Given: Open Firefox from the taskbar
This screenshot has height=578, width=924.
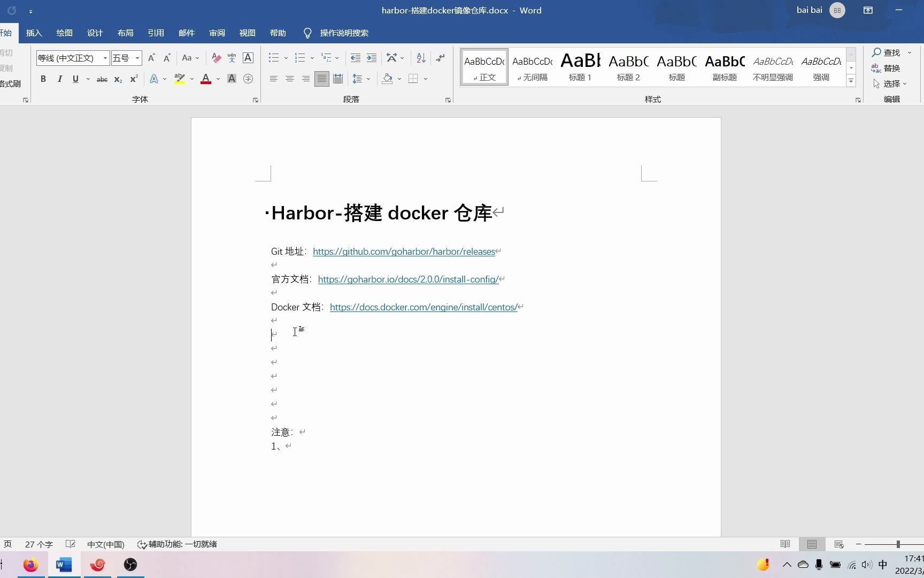Looking at the screenshot, I should [31, 565].
